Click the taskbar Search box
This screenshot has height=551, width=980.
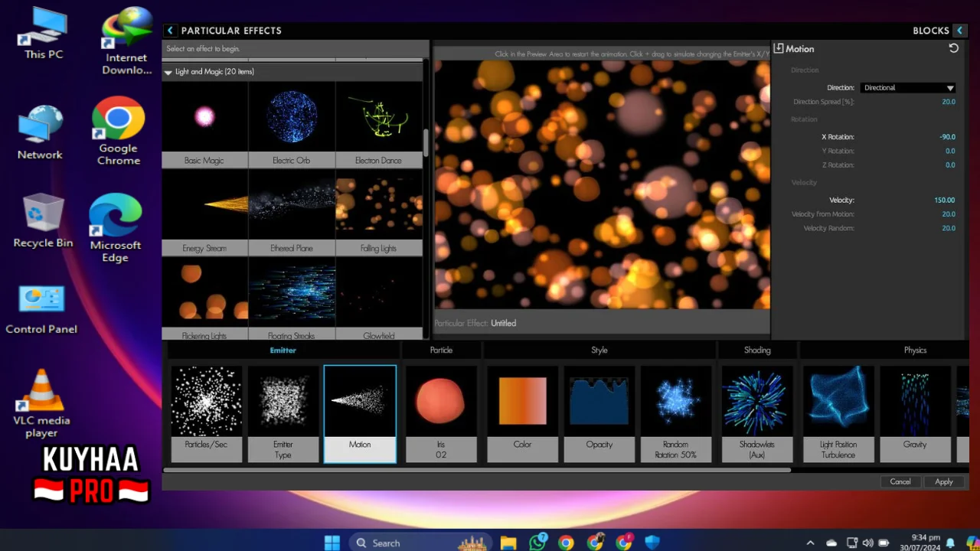pos(421,543)
